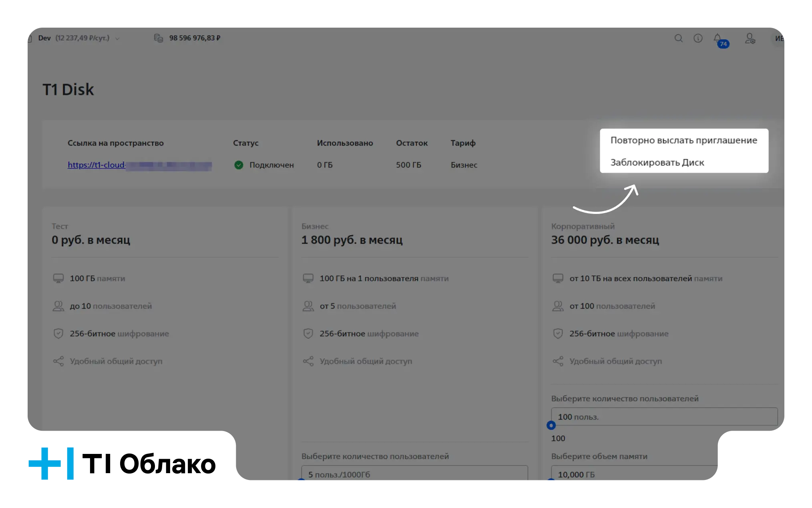Expand the Dev project dropdown
The height and width of the screenshot is (508, 812).
117,38
